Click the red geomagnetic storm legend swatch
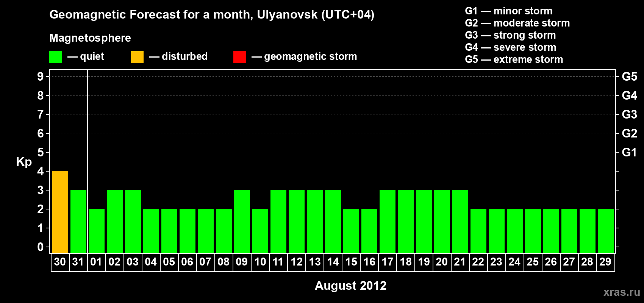This screenshot has width=644, height=303. [x=239, y=57]
